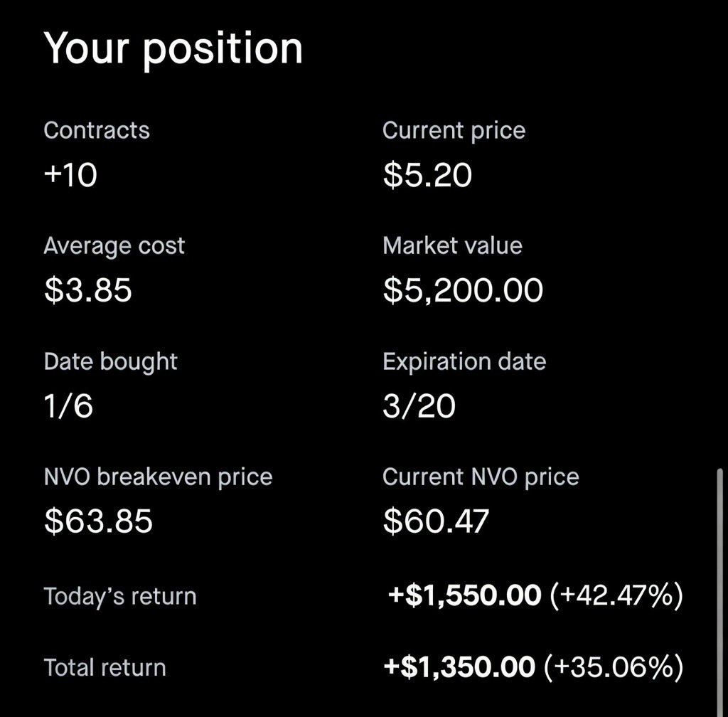Select the Market value label
This screenshot has height=717, width=728.
point(452,245)
